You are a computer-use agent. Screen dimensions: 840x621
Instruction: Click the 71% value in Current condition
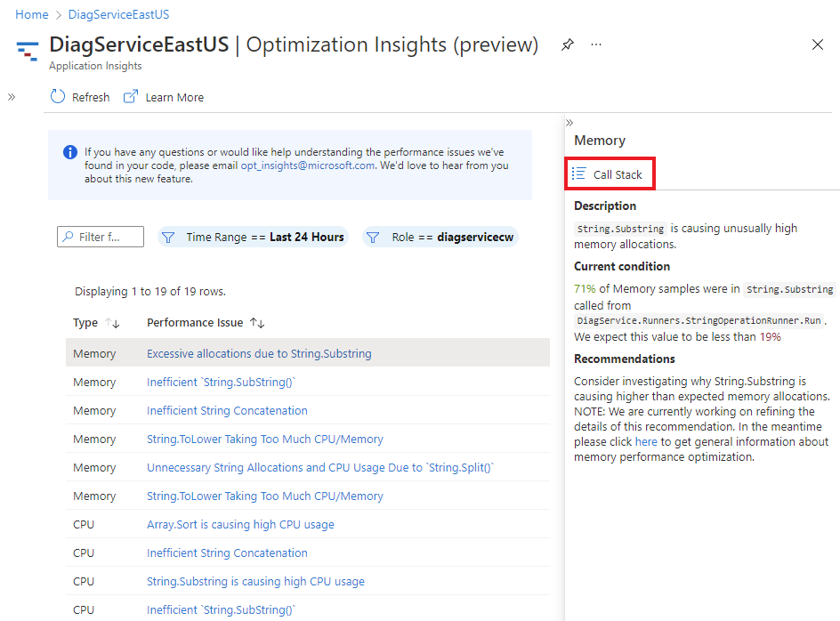(585, 289)
